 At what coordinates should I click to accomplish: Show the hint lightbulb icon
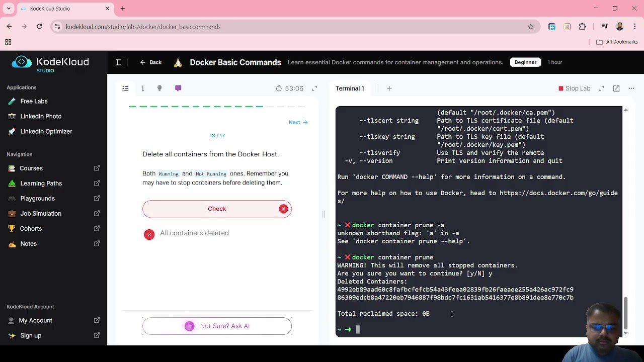(x=159, y=88)
